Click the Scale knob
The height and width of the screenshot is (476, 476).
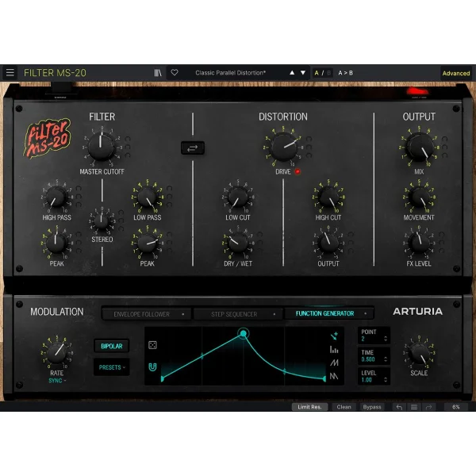419,353
